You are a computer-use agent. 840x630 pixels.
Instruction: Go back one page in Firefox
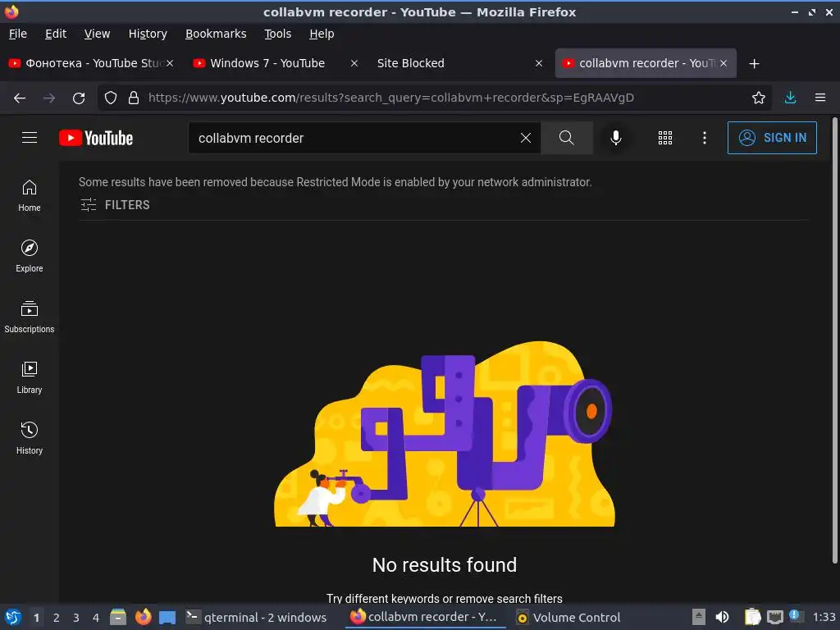[20, 98]
